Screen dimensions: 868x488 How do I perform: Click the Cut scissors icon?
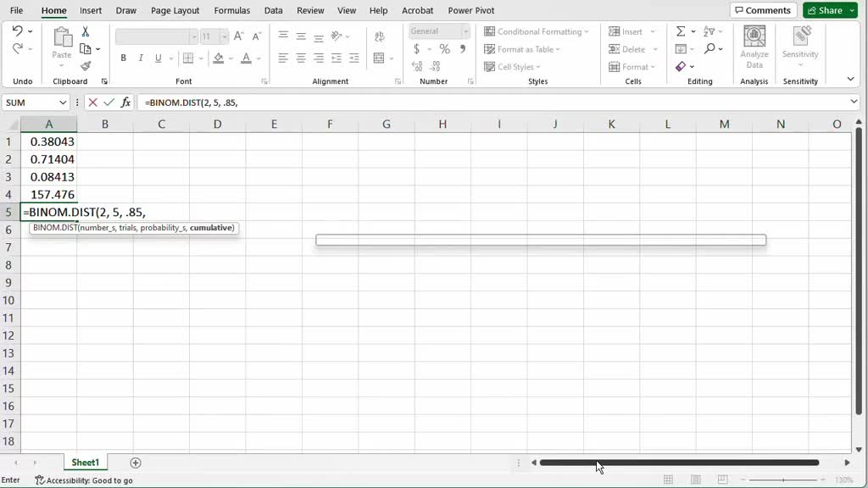pos(86,31)
